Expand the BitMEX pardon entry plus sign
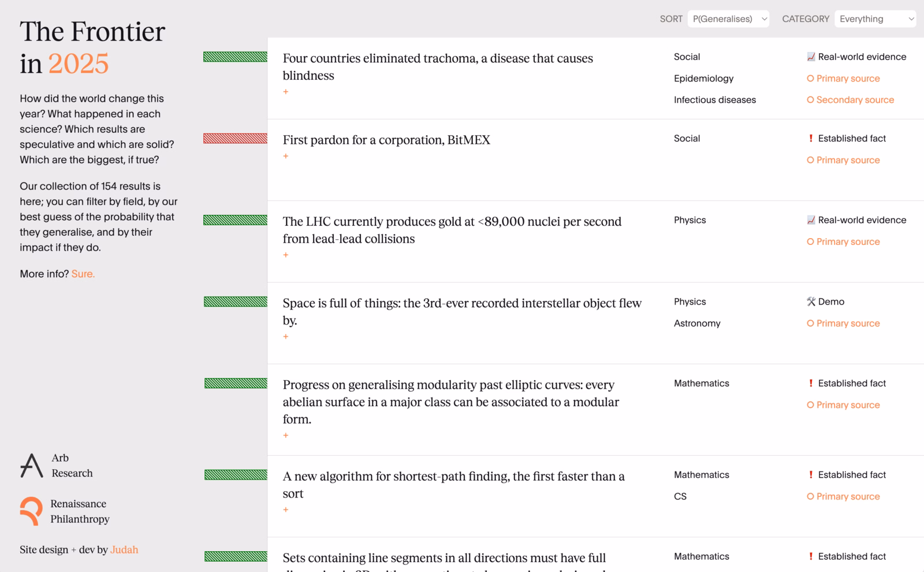924x572 pixels. point(286,156)
